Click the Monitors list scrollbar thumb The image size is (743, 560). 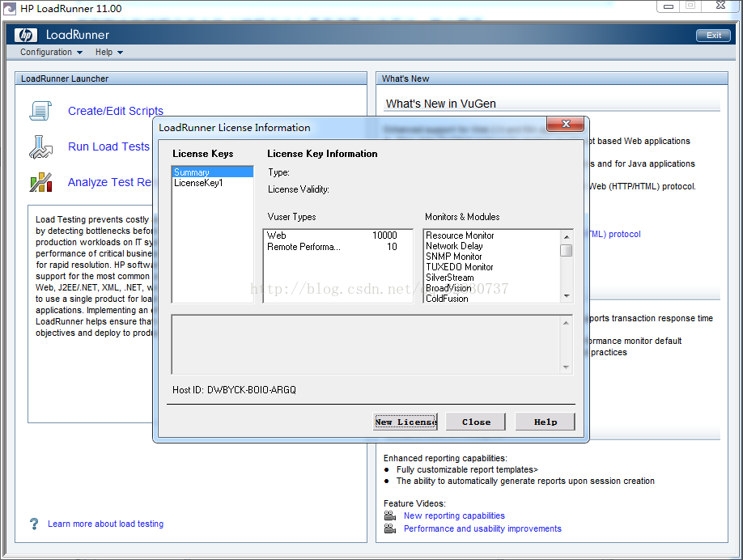(x=567, y=250)
